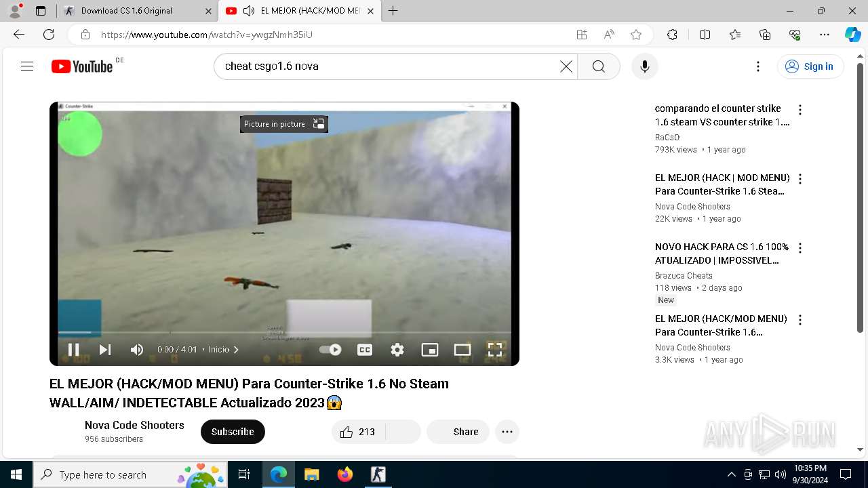
Task: Open more actions under video
Action: pyautogui.click(x=507, y=432)
